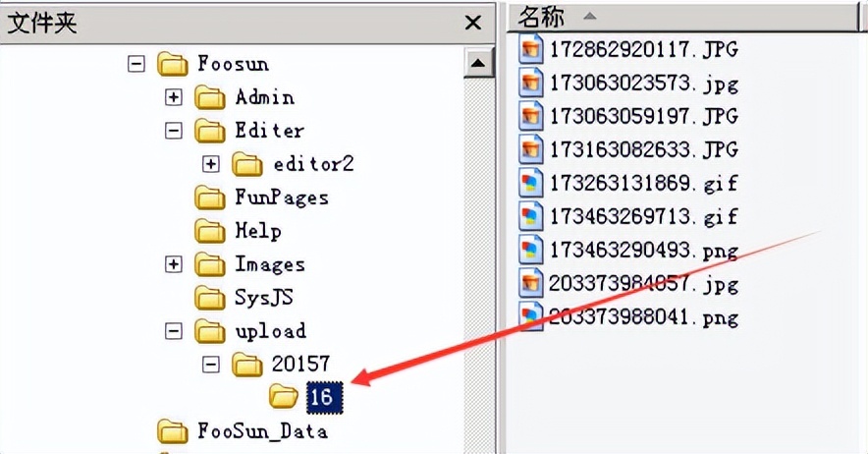Select the FooSun_Data folder label
The width and height of the screenshot is (868, 454).
tap(262, 431)
